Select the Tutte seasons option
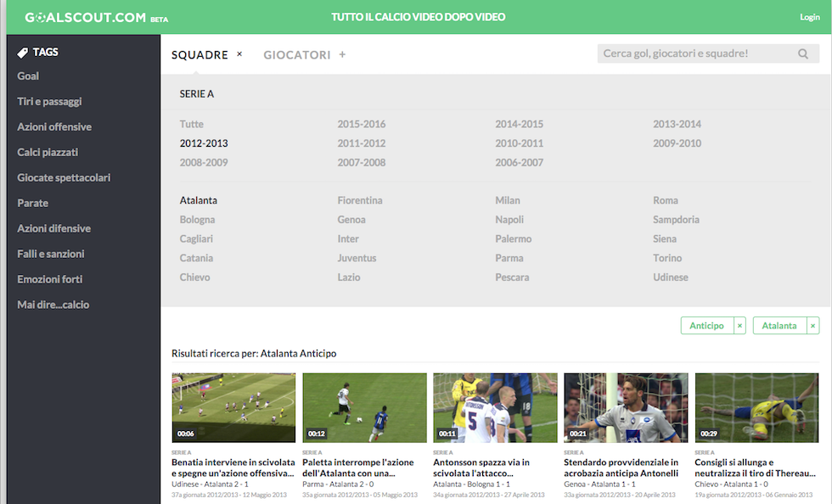Viewport: 832px width, 504px height. pyautogui.click(x=192, y=125)
